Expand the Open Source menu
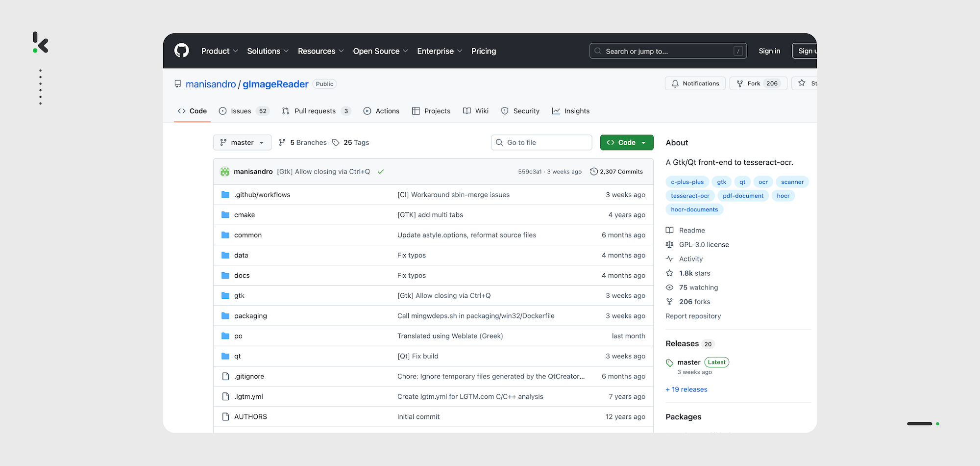 coord(381,51)
